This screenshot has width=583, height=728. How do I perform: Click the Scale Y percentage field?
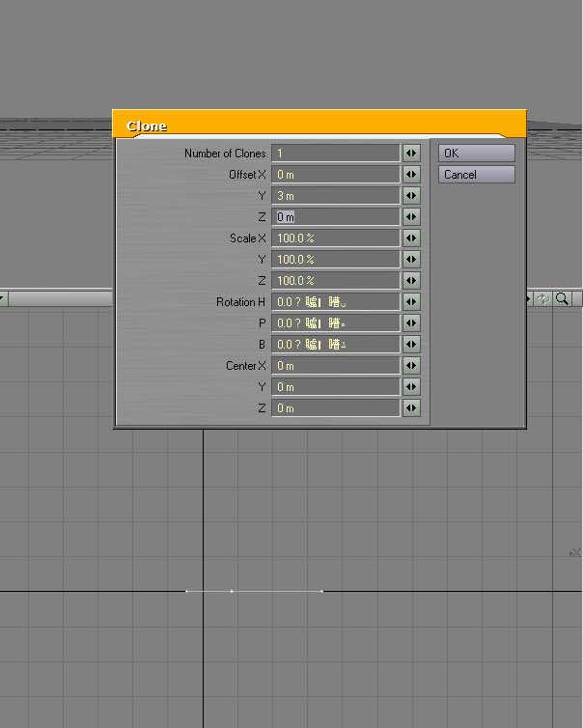(335, 260)
